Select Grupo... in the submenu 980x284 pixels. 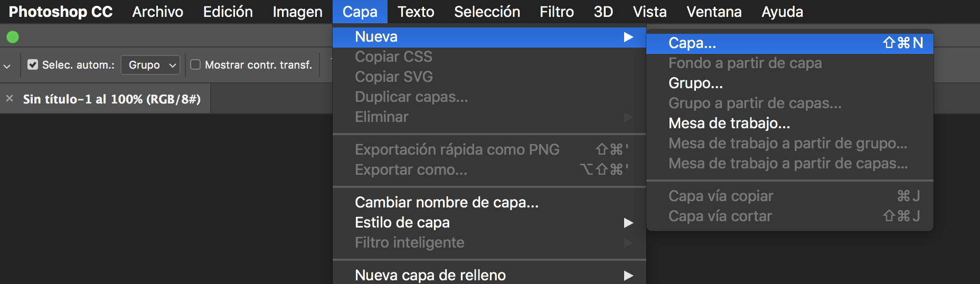[x=695, y=83]
